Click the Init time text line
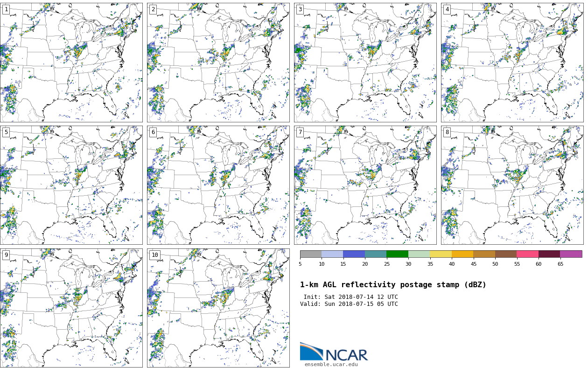 coord(350,297)
